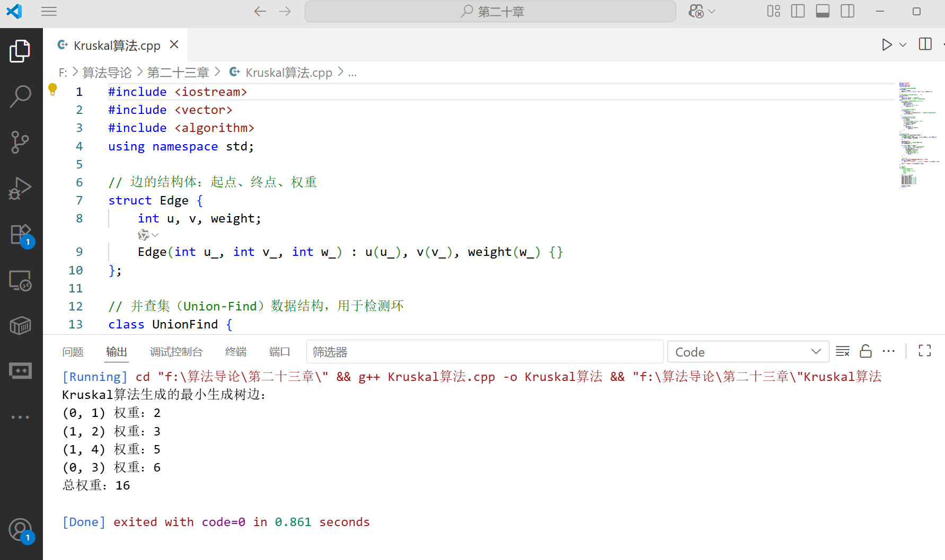Open the activity bar icon below the containers icon
Viewport: 945px width, 560px height.
tap(20, 371)
